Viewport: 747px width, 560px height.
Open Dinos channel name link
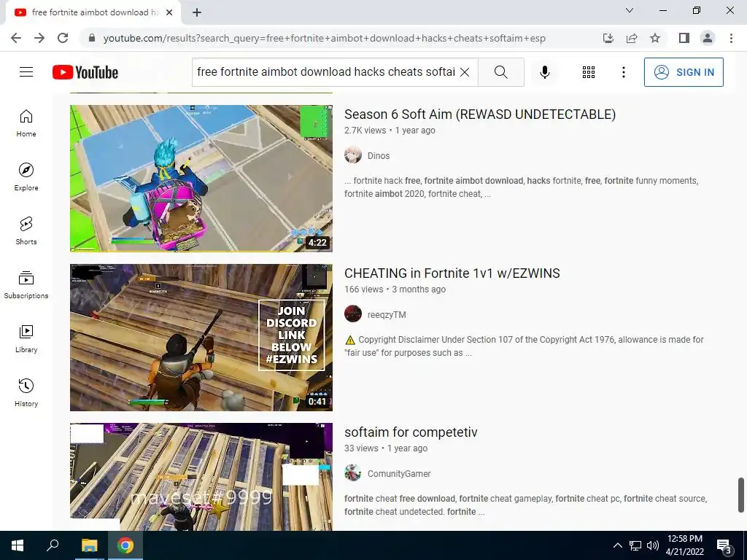coord(379,156)
